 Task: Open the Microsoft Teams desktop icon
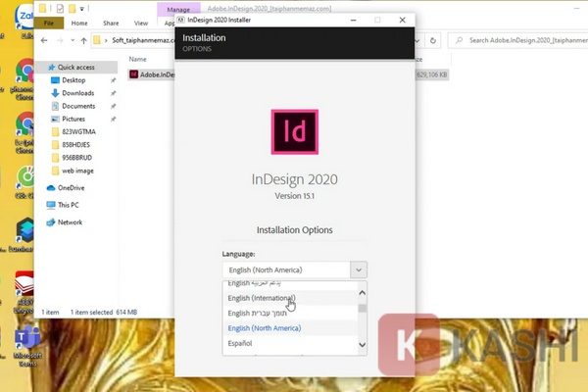coord(25,340)
